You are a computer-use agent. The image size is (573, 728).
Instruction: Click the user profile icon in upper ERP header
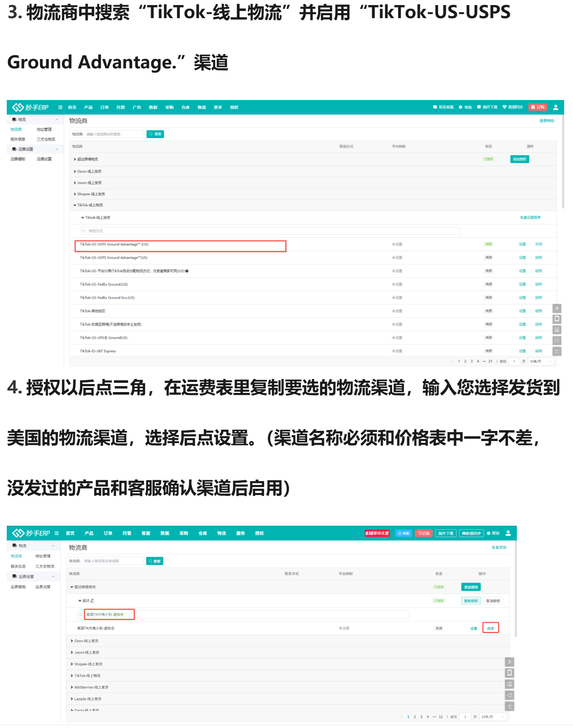(555, 107)
